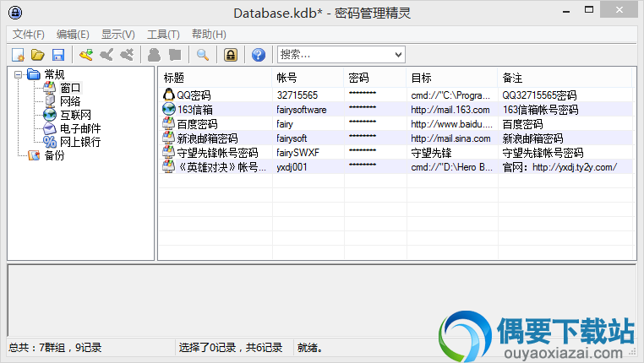The image size is (644, 363).
Task: Click the blue Help question icon
Action: (259, 55)
